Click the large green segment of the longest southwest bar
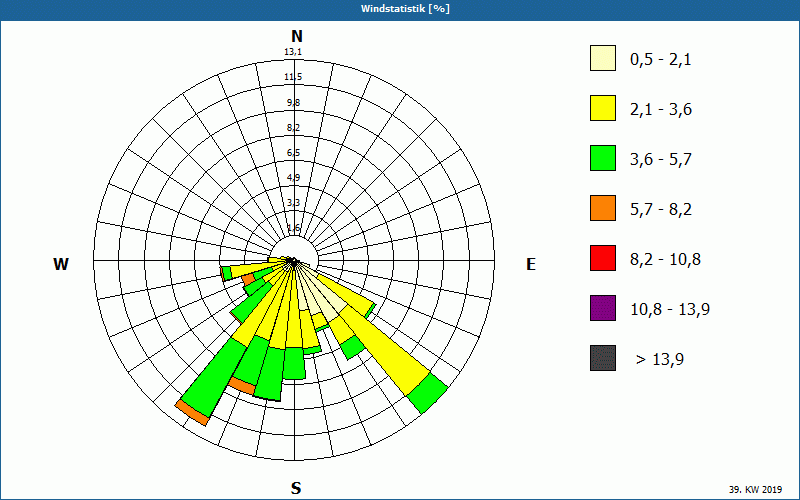 [214, 378]
